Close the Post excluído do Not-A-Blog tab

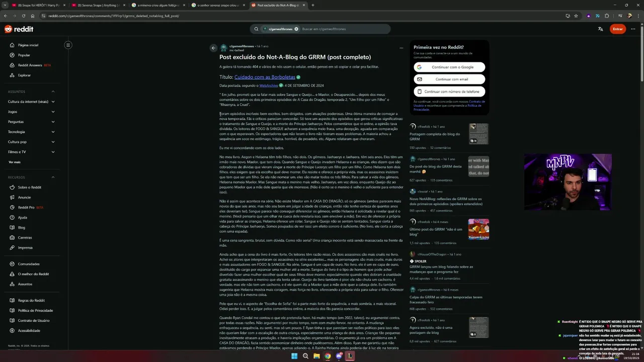(304, 5)
